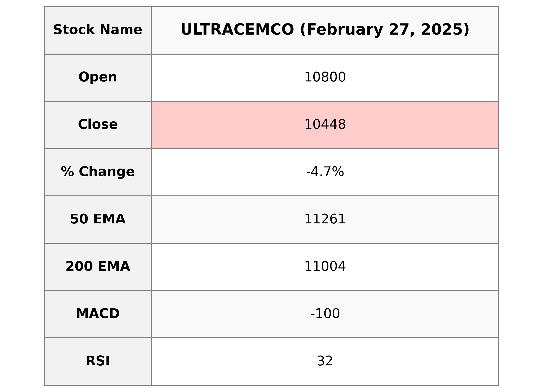Click the February 27, 2025 date

(x=385, y=30)
